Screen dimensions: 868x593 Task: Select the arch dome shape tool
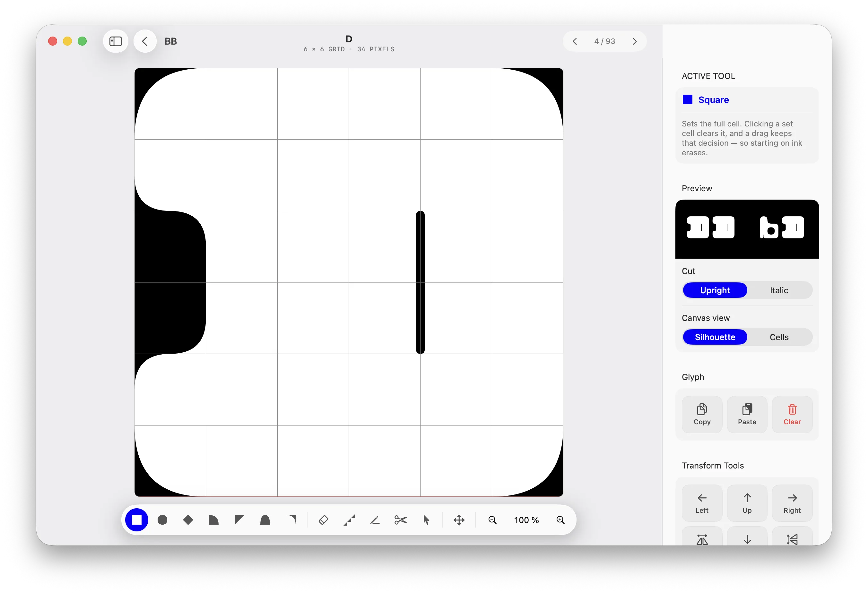click(265, 520)
